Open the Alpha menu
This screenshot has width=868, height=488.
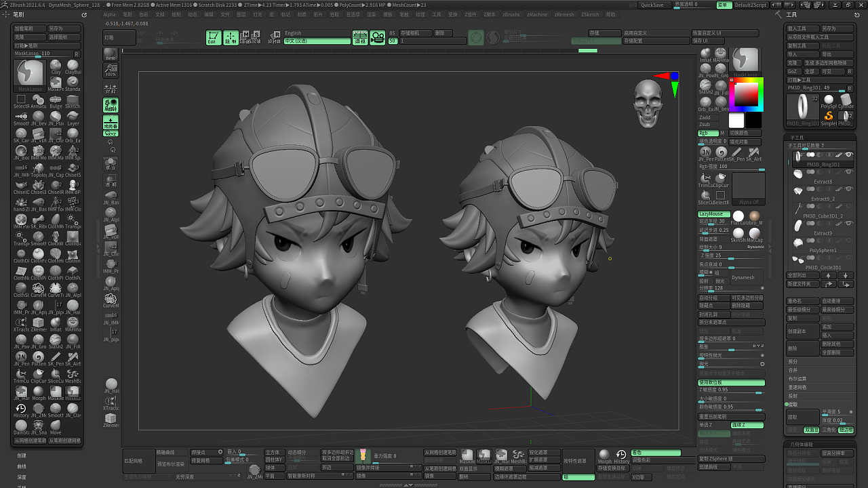109,14
